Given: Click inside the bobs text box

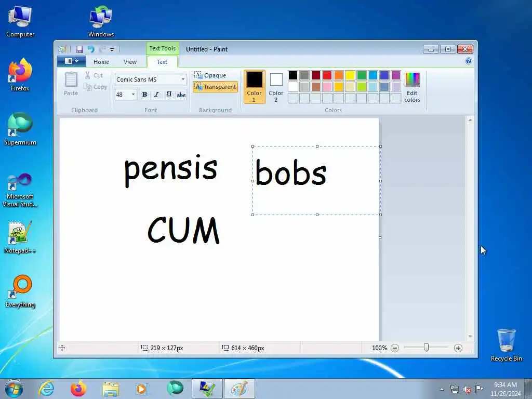Looking at the screenshot, I should pyautogui.click(x=316, y=180).
